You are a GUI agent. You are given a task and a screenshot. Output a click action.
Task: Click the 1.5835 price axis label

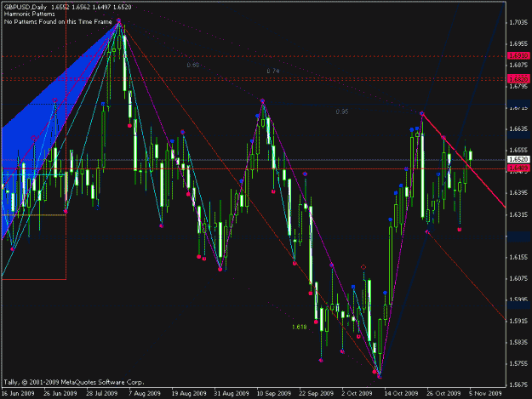point(518,342)
